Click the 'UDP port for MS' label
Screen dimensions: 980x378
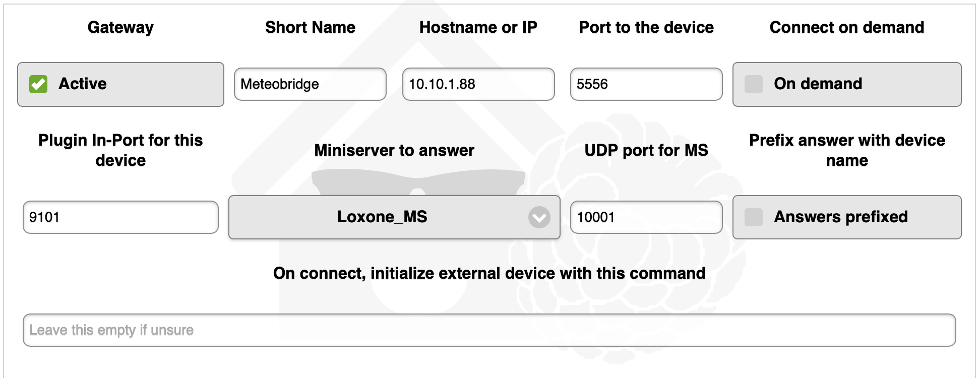[x=646, y=150]
